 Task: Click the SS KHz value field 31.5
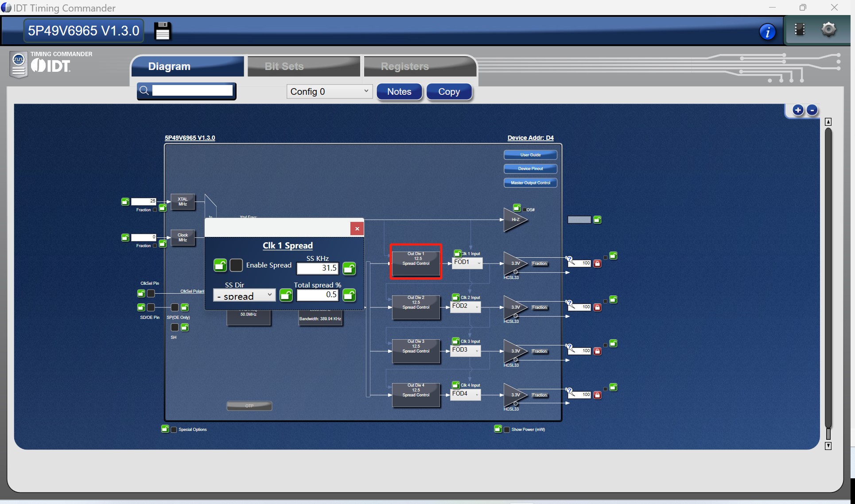click(x=318, y=268)
